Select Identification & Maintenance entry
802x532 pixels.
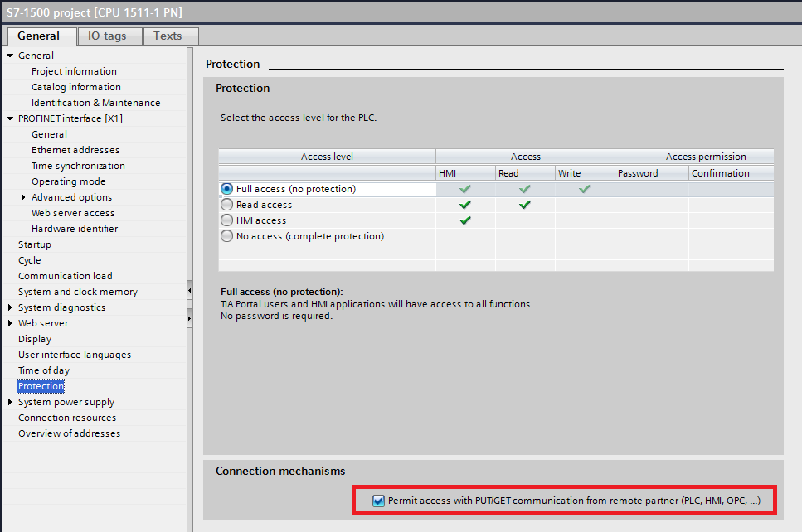pyautogui.click(x=95, y=103)
